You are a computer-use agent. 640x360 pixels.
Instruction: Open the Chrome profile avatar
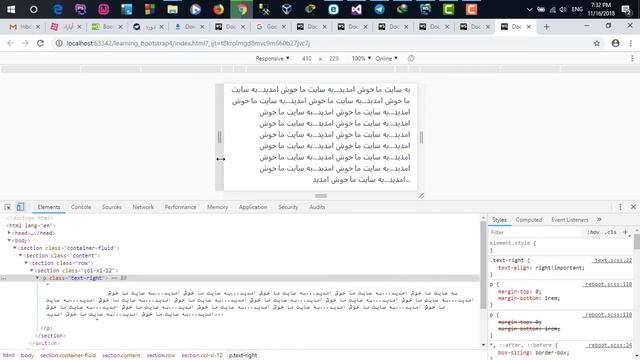tap(616, 43)
